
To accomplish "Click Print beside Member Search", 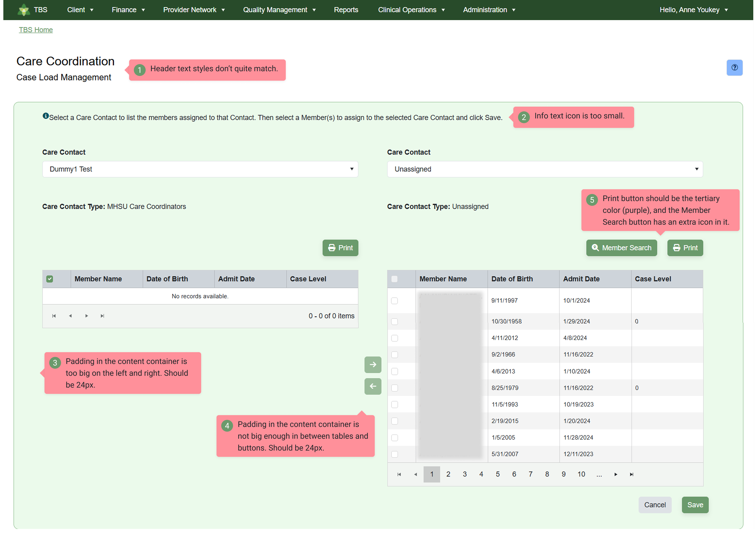I will tap(685, 248).
